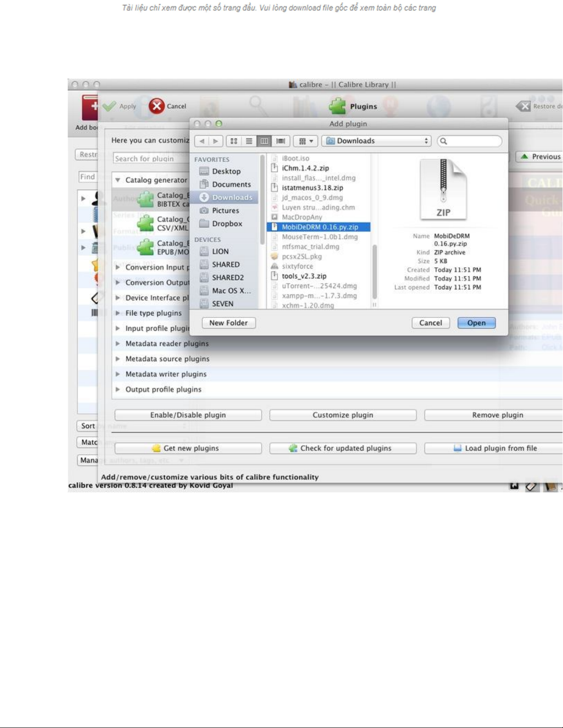This screenshot has height=728, width=563.
Task: Click Get new plugins button
Action: click(x=188, y=448)
